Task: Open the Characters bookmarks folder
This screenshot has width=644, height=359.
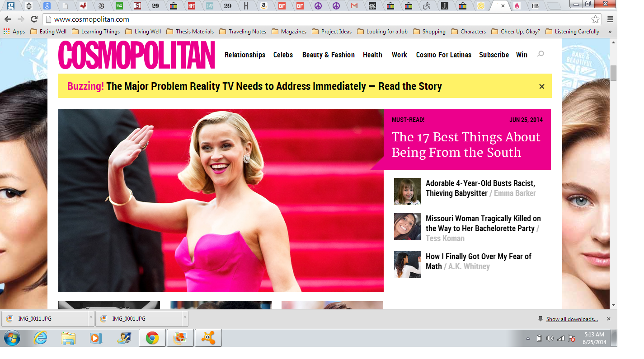Action: point(469,32)
